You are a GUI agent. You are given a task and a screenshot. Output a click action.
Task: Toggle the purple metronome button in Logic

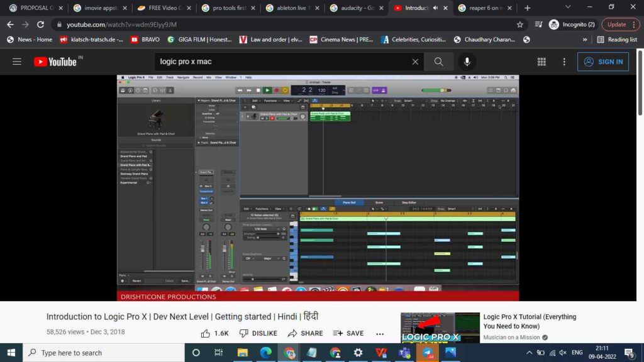383,90
